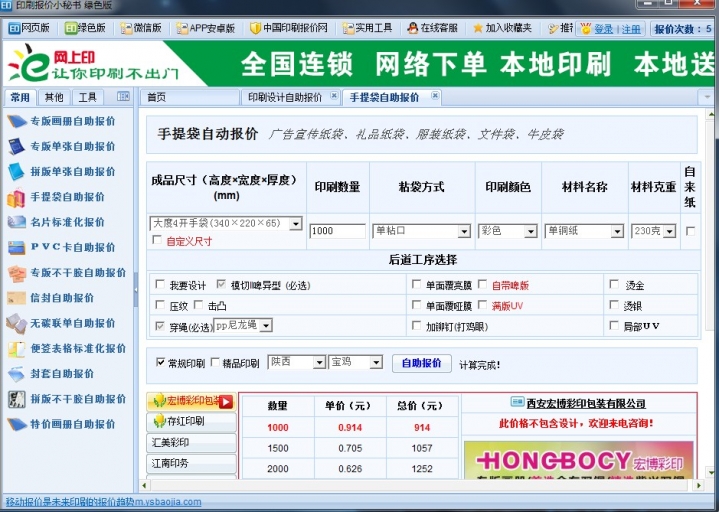Screen dimensions: 719x512
Task: Select 拼版单张自助报价 icon
Action: [x=17, y=172]
